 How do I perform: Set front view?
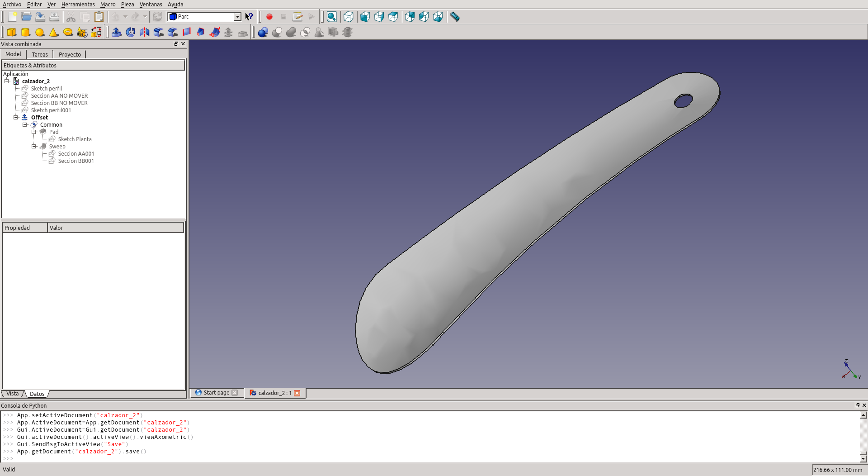point(365,17)
